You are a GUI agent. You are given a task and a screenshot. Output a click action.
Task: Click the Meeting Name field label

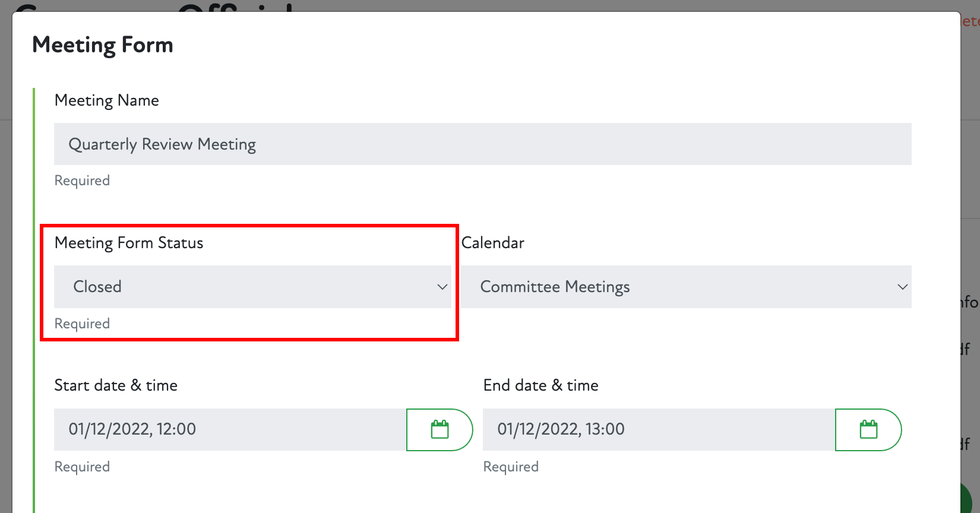(x=107, y=100)
